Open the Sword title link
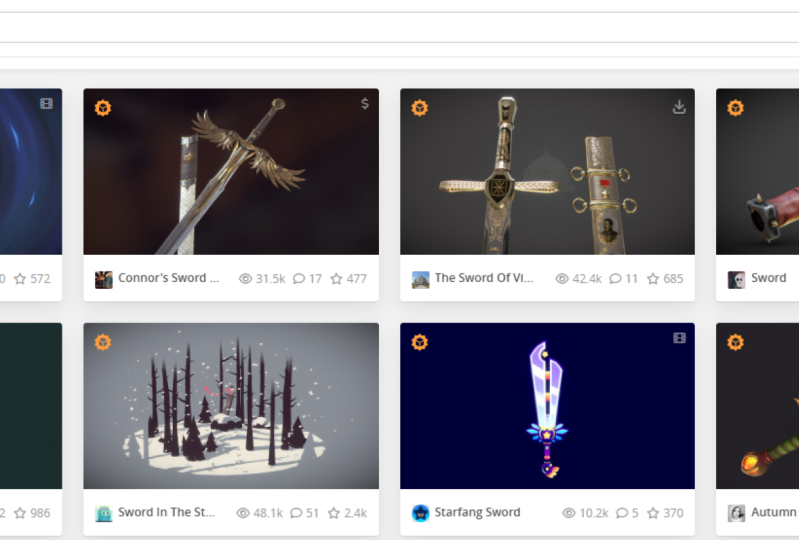Image resolution: width=799 pixels, height=540 pixels. tap(768, 278)
